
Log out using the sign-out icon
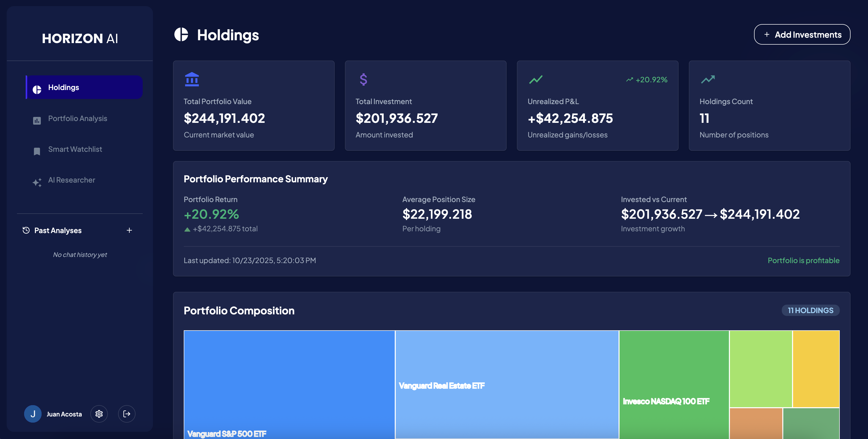click(x=127, y=414)
